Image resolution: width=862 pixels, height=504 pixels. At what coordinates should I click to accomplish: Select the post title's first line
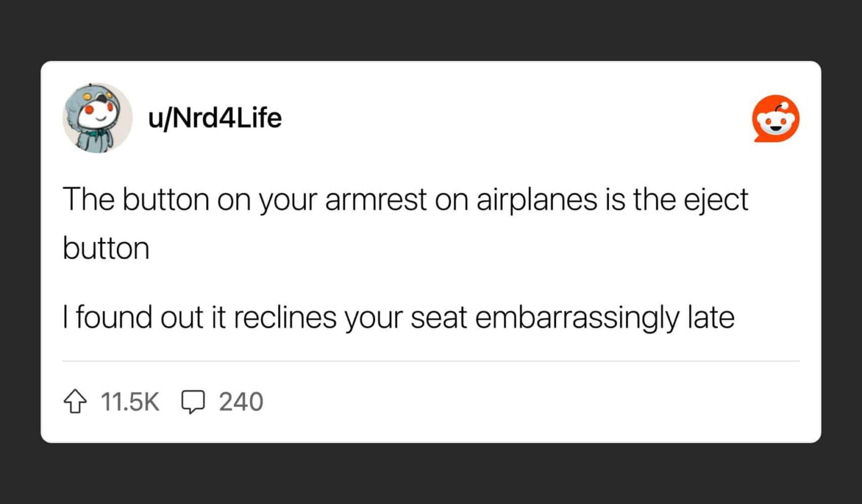point(406,201)
